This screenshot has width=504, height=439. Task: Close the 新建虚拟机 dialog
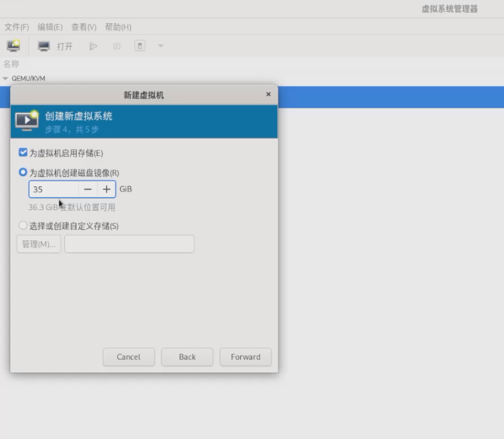pyautogui.click(x=268, y=94)
